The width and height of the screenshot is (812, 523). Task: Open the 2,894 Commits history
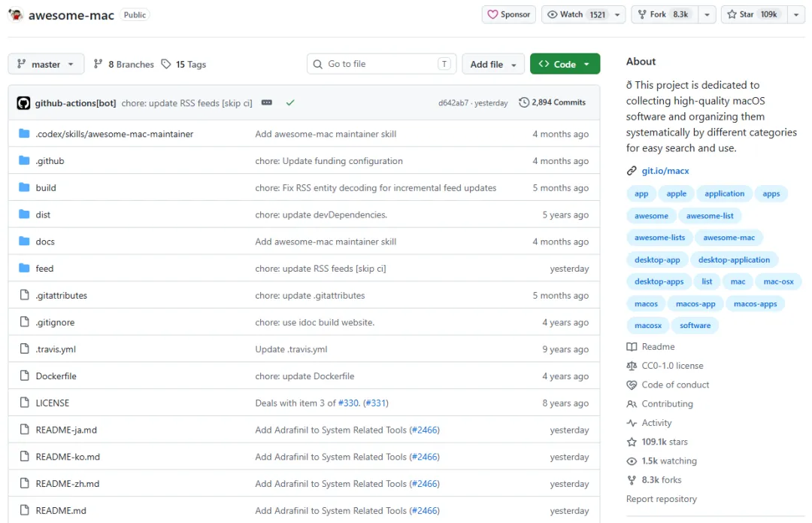552,102
